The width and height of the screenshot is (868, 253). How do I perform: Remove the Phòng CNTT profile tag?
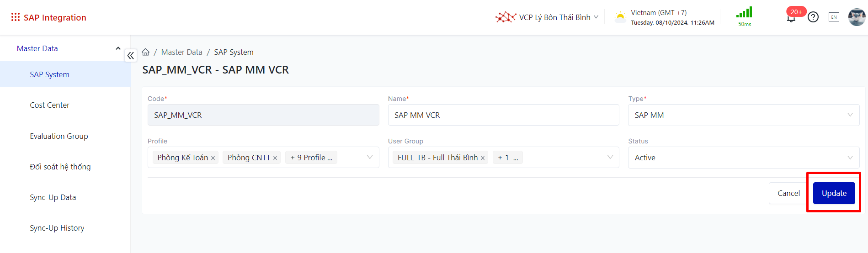pos(275,158)
